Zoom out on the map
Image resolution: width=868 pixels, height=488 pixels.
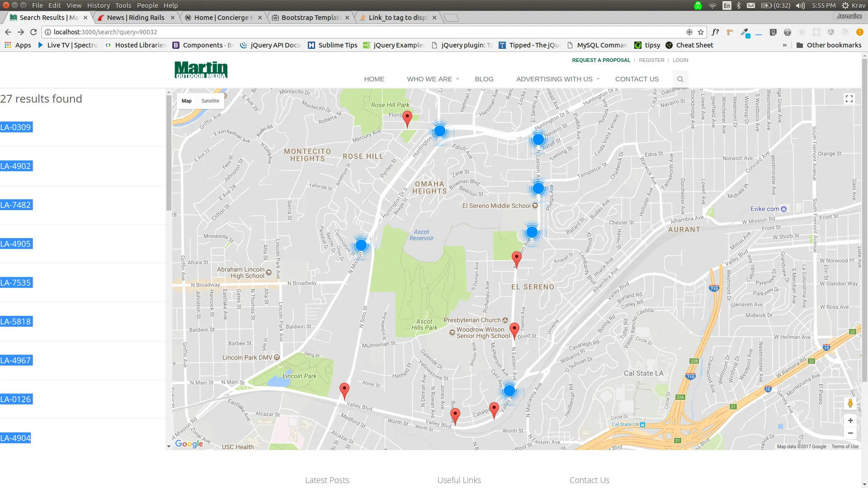(x=850, y=433)
